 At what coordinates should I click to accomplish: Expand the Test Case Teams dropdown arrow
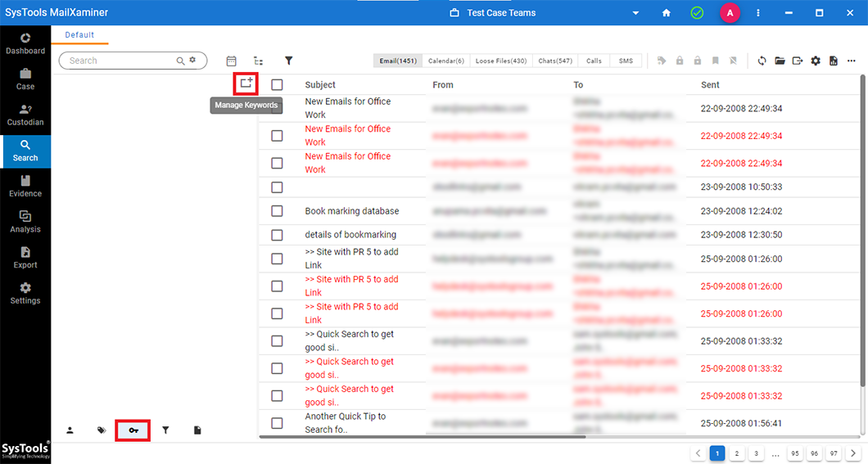635,13
